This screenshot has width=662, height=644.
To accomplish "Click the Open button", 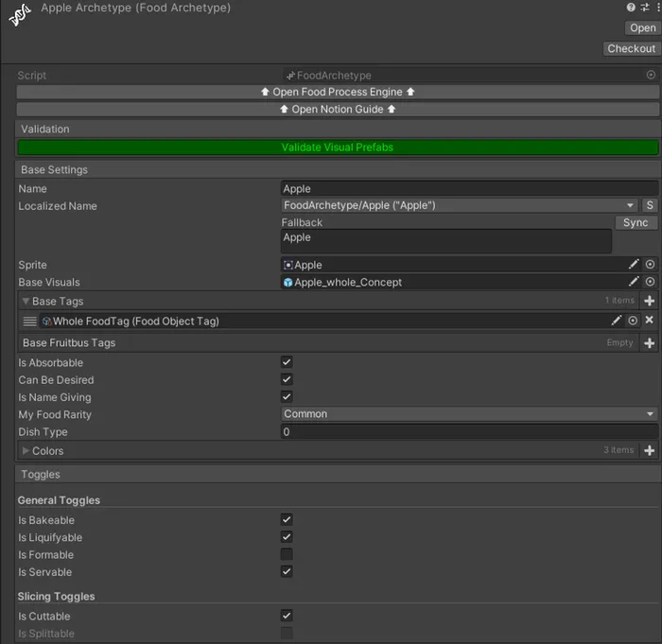I will click(x=642, y=27).
